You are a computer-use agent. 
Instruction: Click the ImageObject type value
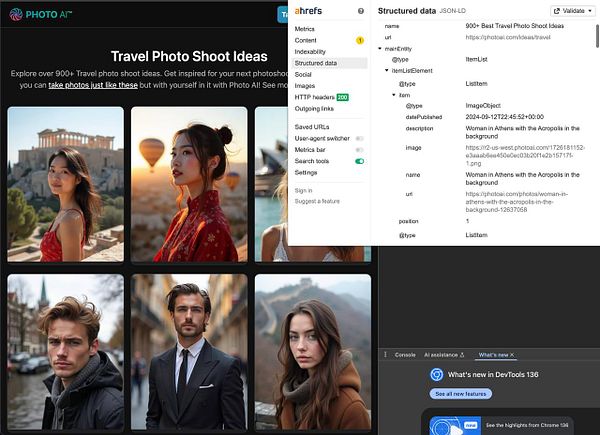pyautogui.click(x=483, y=106)
